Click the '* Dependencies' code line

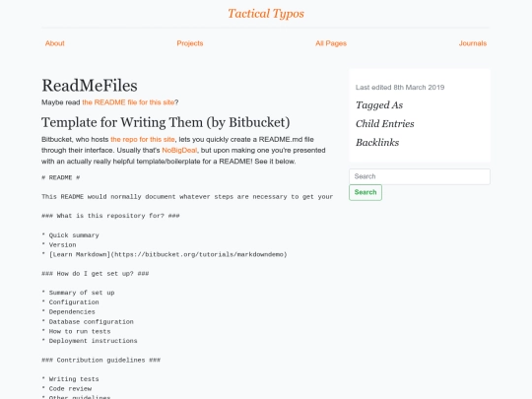(x=68, y=311)
